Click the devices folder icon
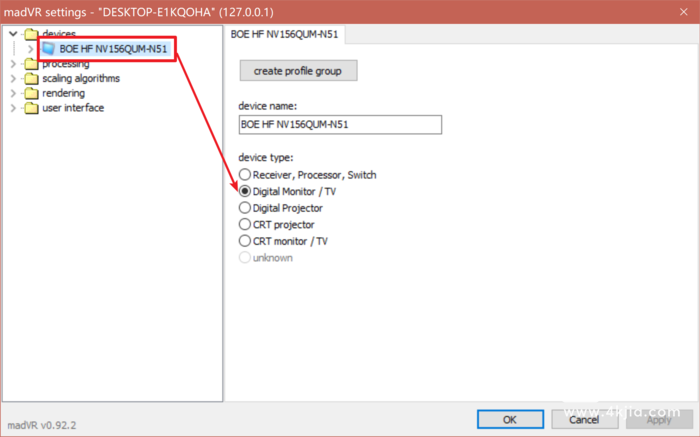Image resolution: width=700 pixels, height=437 pixels. (x=31, y=34)
